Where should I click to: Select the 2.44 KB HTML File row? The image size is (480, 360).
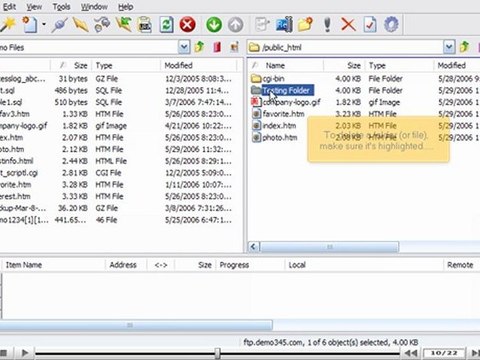pos(117,161)
